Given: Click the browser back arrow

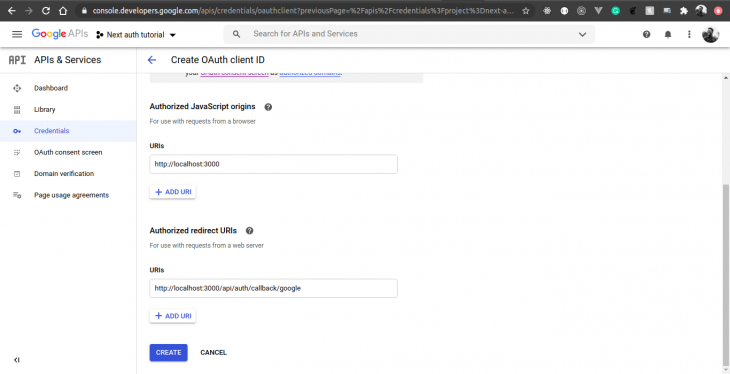Looking at the screenshot, I should pyautogui.click(x=11, y=10).
